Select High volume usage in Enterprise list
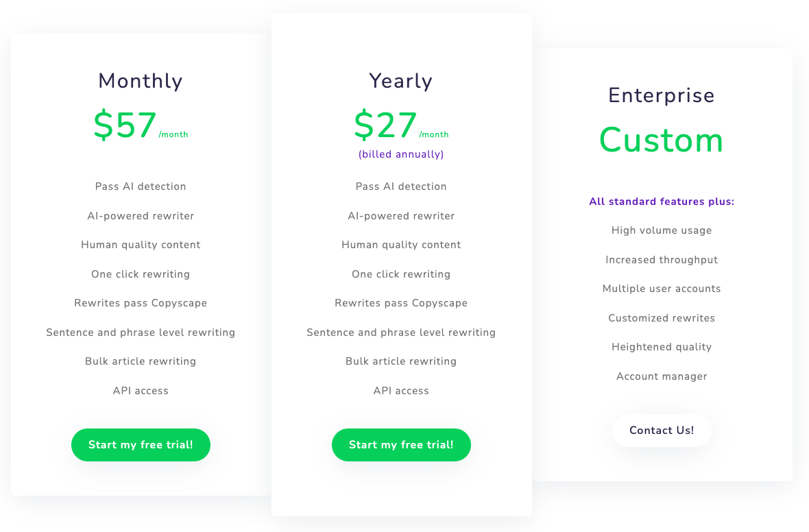Screen dimensions: 809x532 click(661, 230)
